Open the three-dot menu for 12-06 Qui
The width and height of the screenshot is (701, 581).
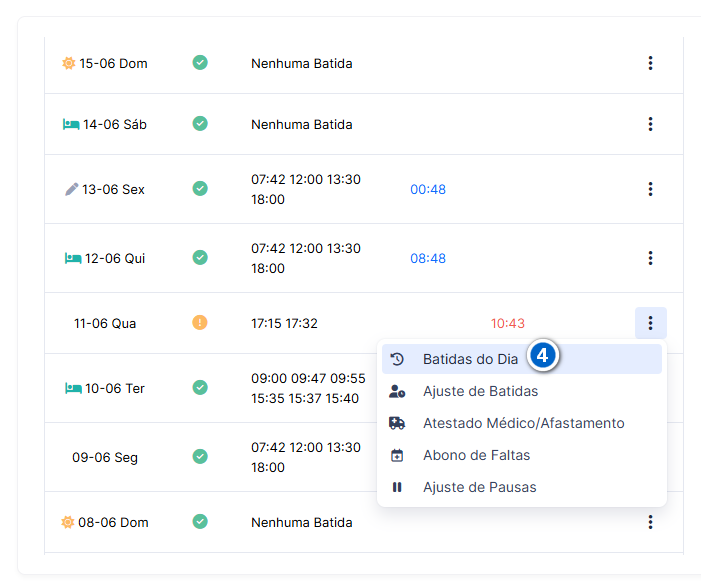[650, 258]
